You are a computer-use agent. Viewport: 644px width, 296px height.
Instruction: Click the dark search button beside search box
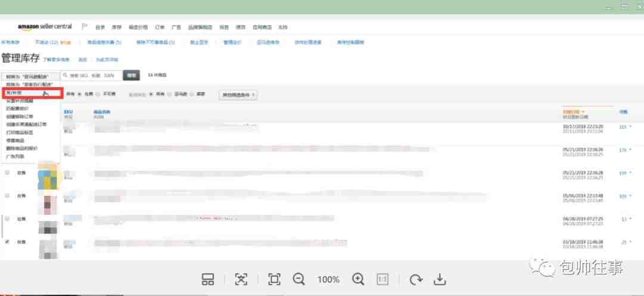pos(131,76)
